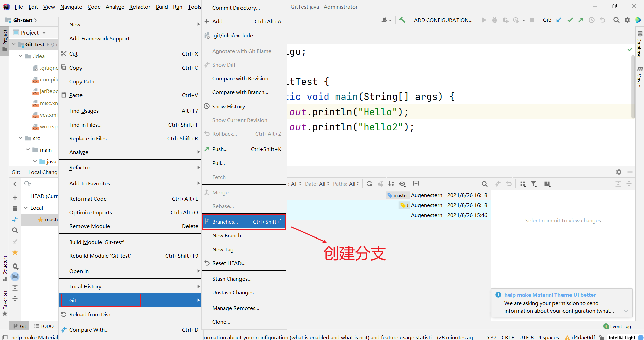644x340 pixels.
Task: Click the favorite star icon in branches toolbar
Action: click(x=15, y=252)
